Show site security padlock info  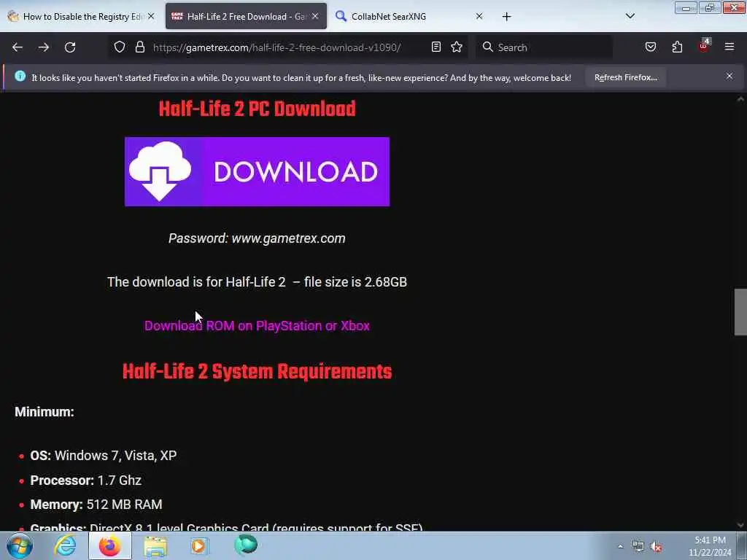tap(139, 47)
